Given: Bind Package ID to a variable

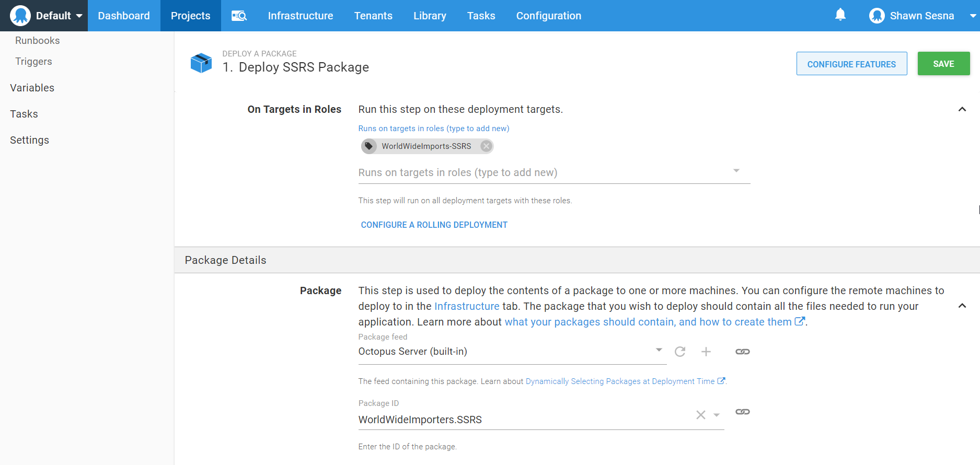Looking at the screenshot, I should click(742, 412).
